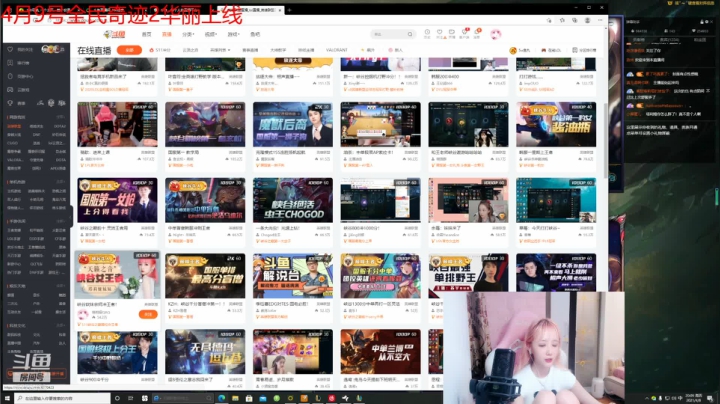Open the DOTA2 category in sidebar
The height and width of the screenshot is (404, 720).
pos(60,126)
